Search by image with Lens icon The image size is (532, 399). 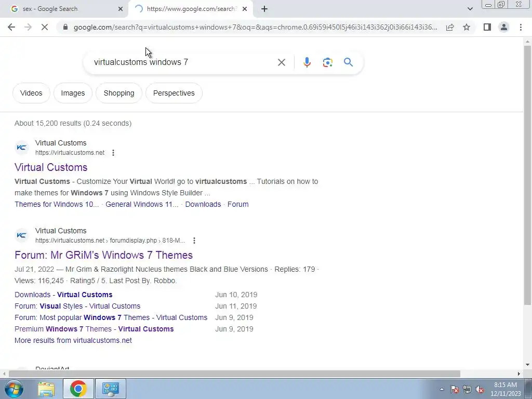(327, 62)
